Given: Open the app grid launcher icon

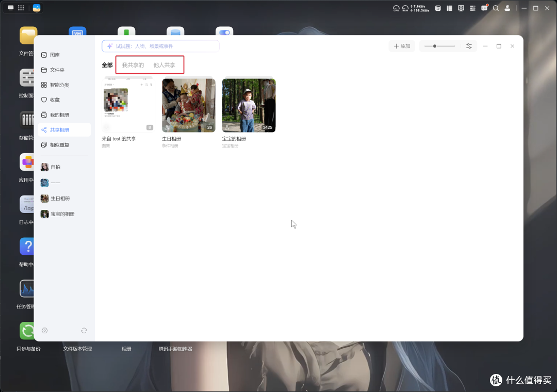Looking at the screenshot, I should (x=21, y=8).
